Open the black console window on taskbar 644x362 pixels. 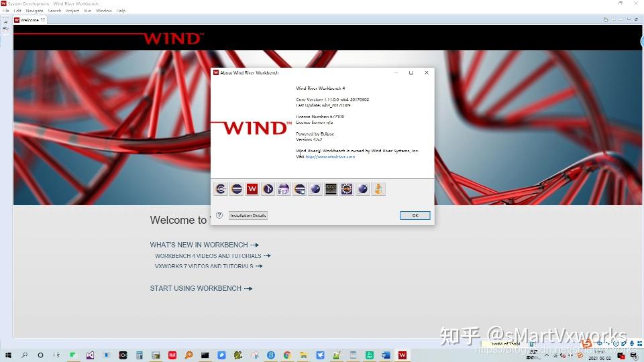click(x=205, y=355)
